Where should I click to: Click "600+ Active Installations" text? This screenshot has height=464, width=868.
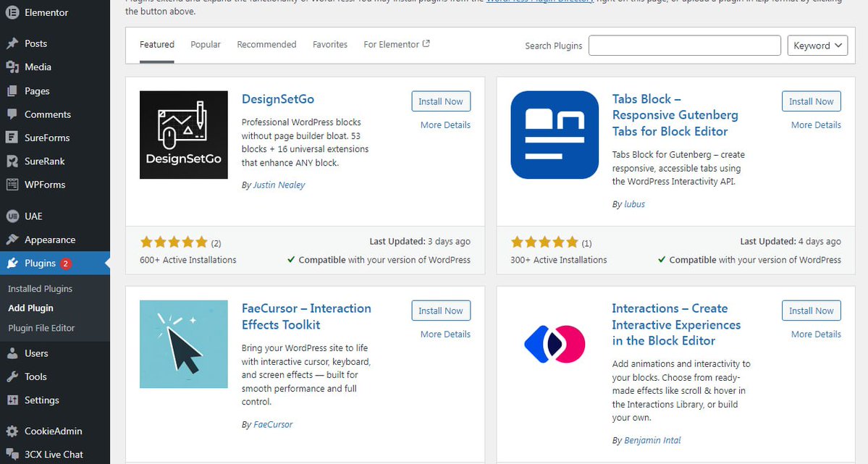click(x=187, y=260)
